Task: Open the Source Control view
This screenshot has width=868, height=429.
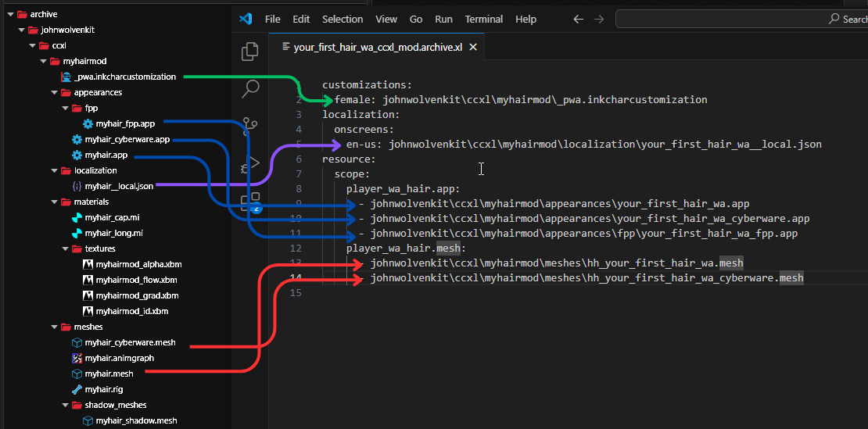Action: click(250, 125)
